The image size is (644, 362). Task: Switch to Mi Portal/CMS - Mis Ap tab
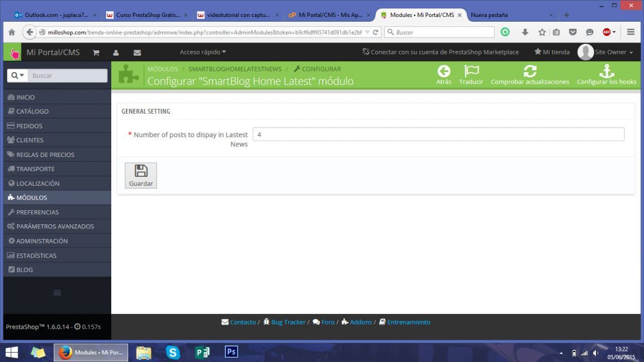[x=330, y=15]
